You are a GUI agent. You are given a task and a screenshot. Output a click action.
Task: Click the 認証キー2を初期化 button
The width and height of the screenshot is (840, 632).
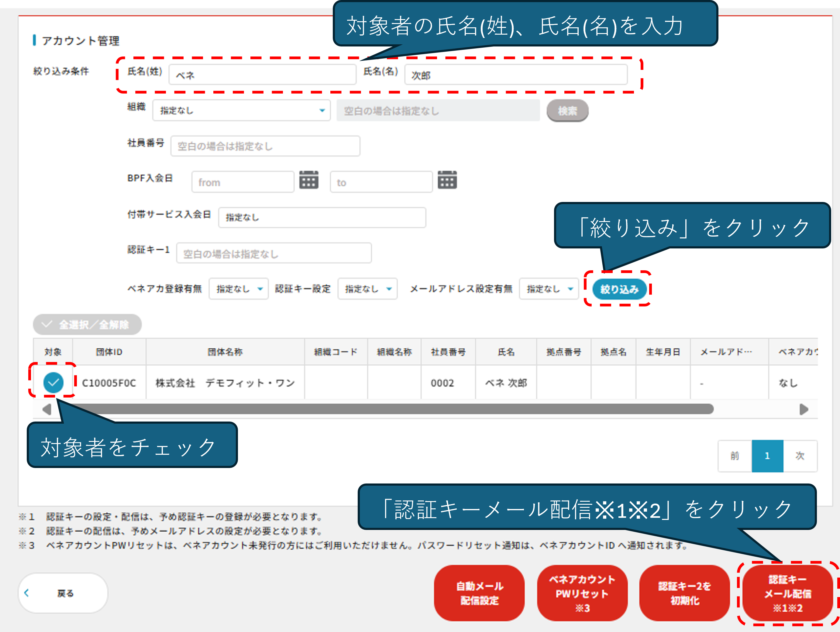(x=684, y=593)
